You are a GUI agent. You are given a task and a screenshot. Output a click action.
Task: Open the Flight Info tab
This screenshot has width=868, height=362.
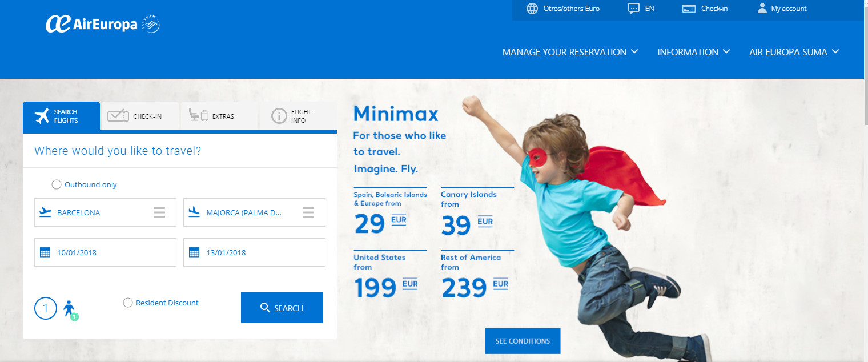[x=298, y=116]
